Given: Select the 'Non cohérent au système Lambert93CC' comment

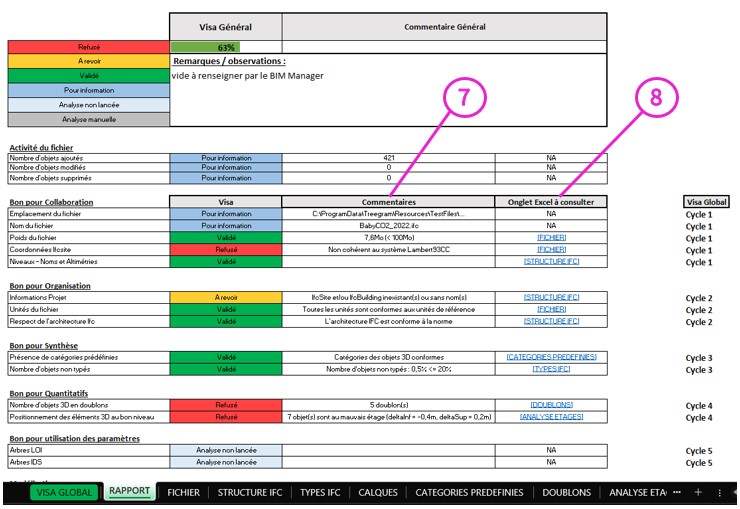Looking at the screenshot, I should tap(389, 249).
